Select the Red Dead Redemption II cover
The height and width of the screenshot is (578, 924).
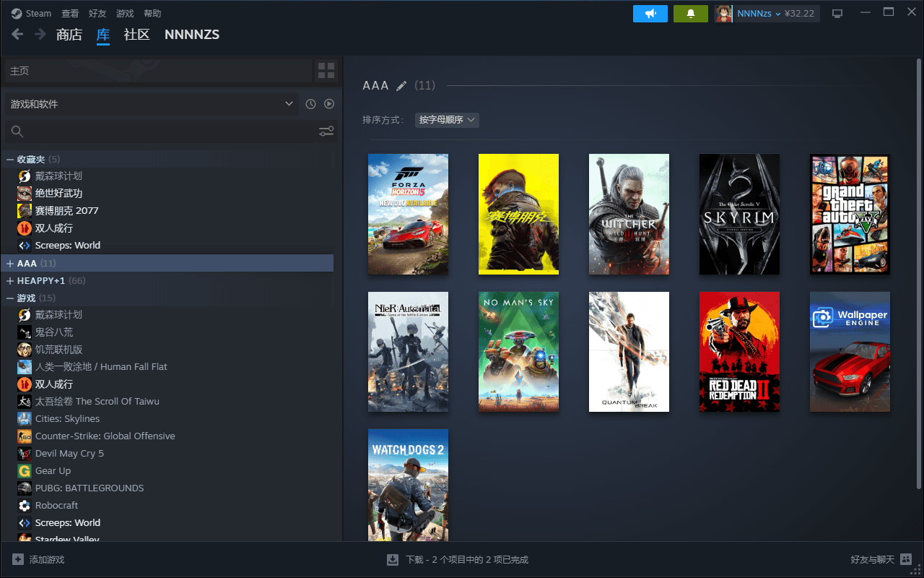pyautogui.click(x=739, y=352)
